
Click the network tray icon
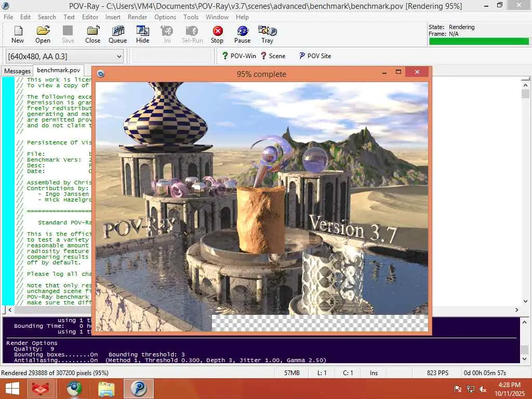click(x=471, y=389)
